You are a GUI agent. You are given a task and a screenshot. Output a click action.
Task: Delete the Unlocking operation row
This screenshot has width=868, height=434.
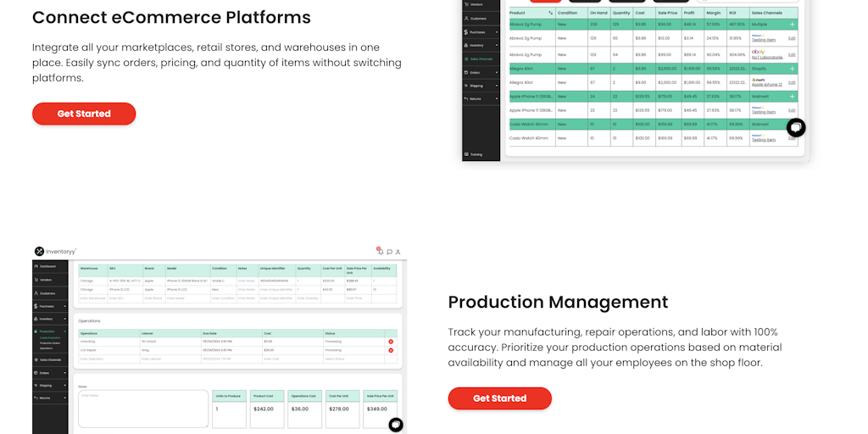point(391,342)
